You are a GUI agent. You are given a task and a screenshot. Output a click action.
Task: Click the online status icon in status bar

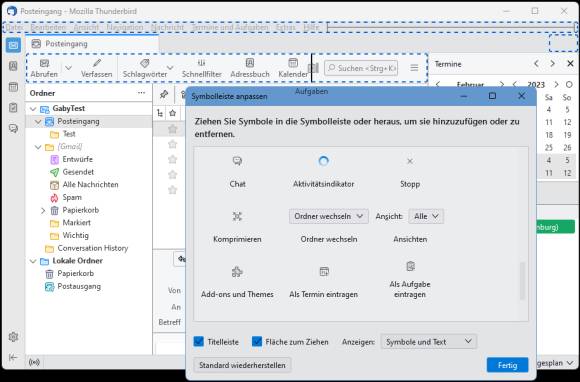coord(34,362)
